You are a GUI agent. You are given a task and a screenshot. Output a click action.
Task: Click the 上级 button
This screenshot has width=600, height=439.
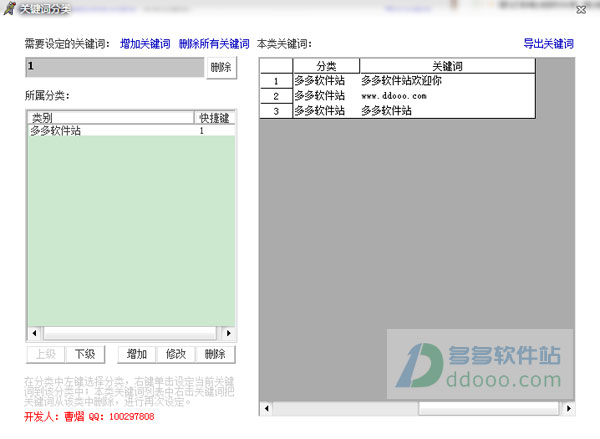[46, 354]
